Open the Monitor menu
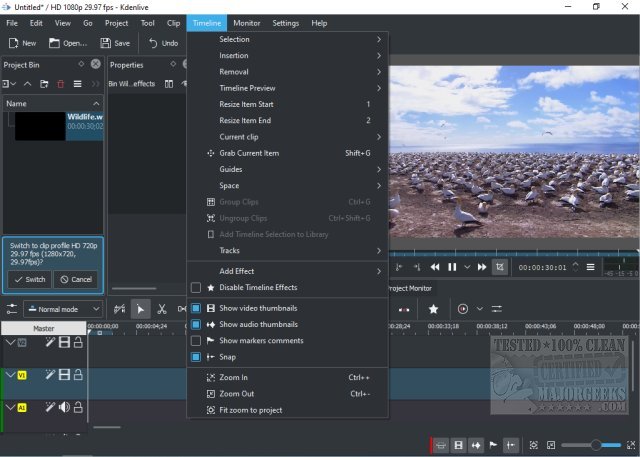640x457 pixels. point(246,22)
